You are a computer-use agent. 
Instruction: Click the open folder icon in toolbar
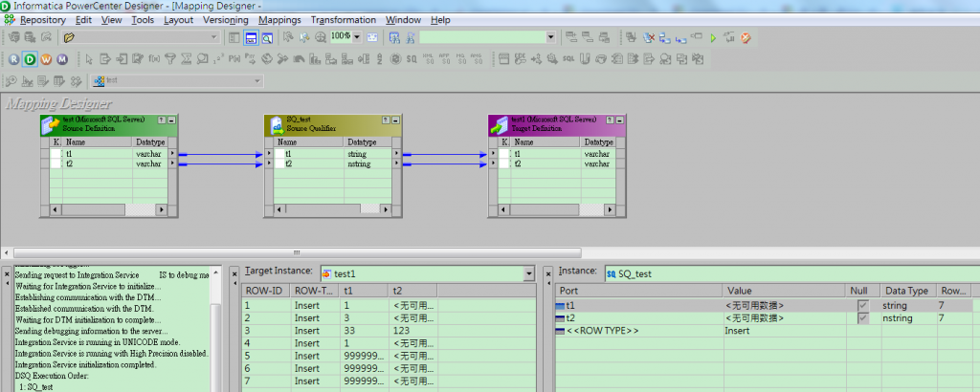69,37
